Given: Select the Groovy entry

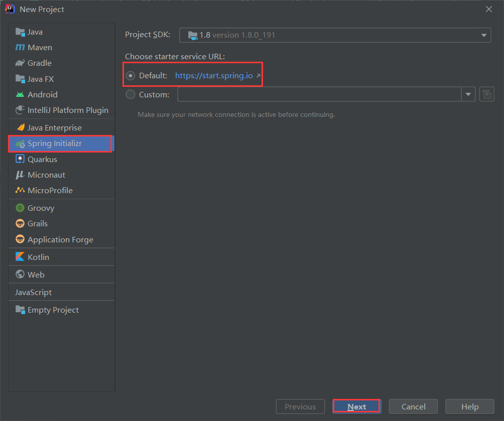Looking at the screenshot, I should (x=61, y=208).
